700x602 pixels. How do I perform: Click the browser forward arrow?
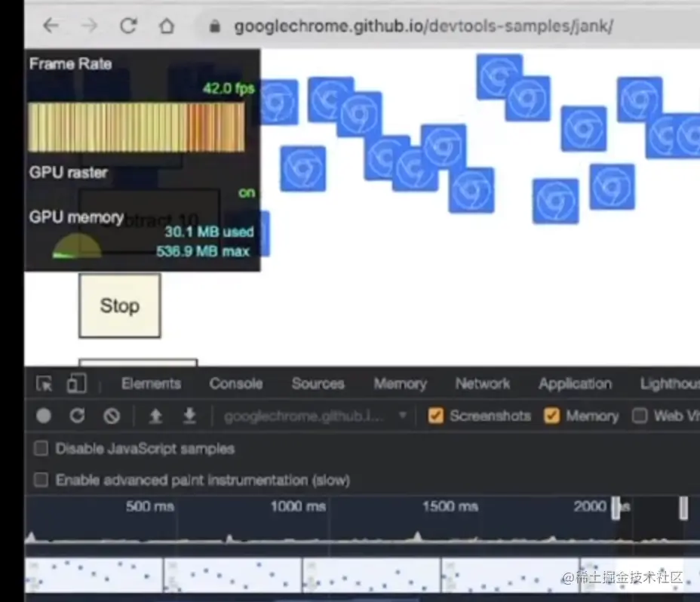(89, 26)
